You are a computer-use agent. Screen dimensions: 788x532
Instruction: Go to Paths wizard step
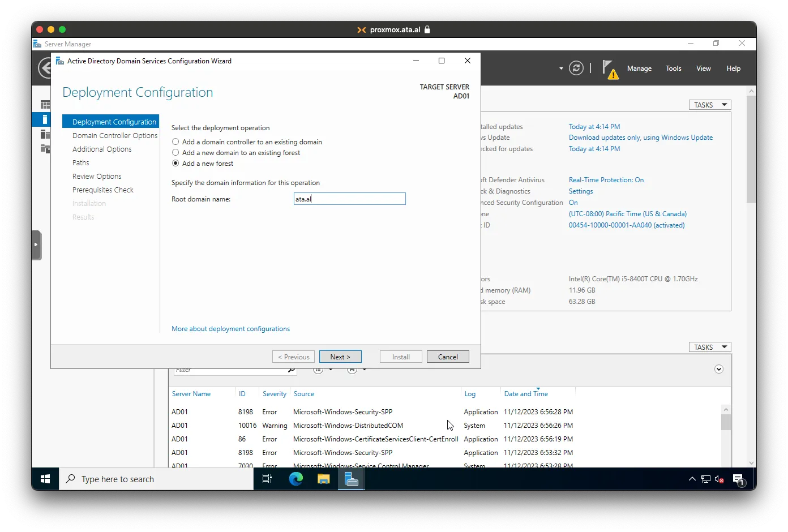coord(81,163)
